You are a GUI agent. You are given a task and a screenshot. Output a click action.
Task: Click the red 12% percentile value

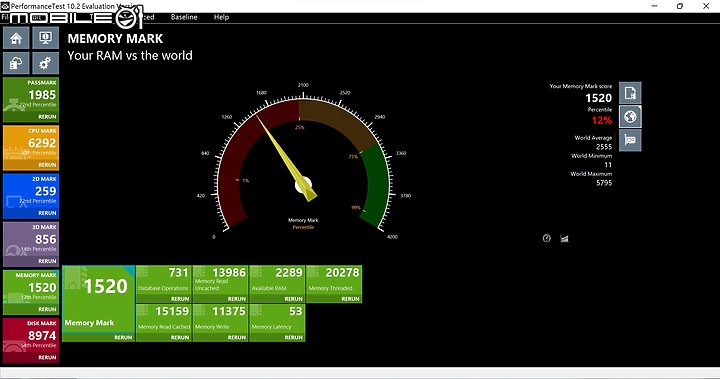pyautogui.click(x=602, y=121)
